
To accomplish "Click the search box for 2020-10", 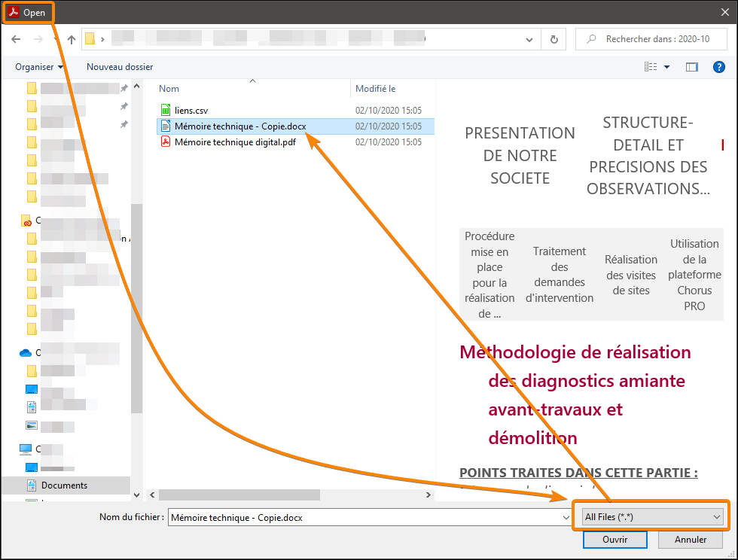I will pyautogui.click(x=651, y=39).
